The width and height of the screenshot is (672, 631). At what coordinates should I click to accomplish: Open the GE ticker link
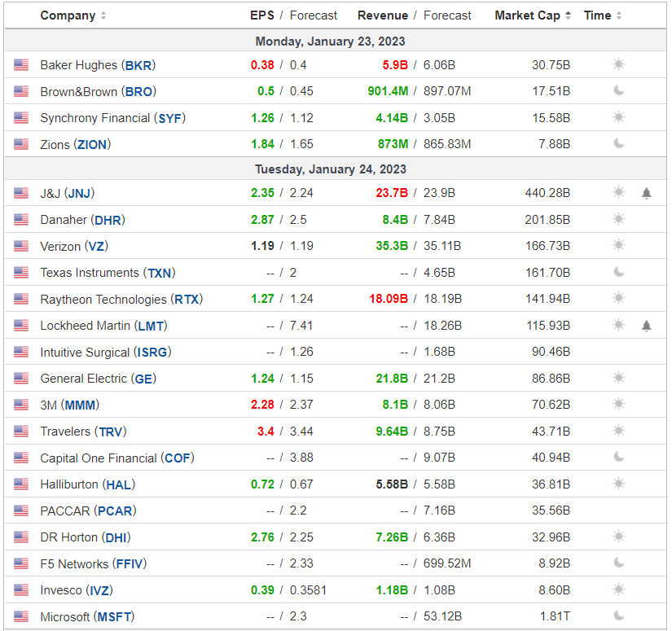tap(143, 379)
